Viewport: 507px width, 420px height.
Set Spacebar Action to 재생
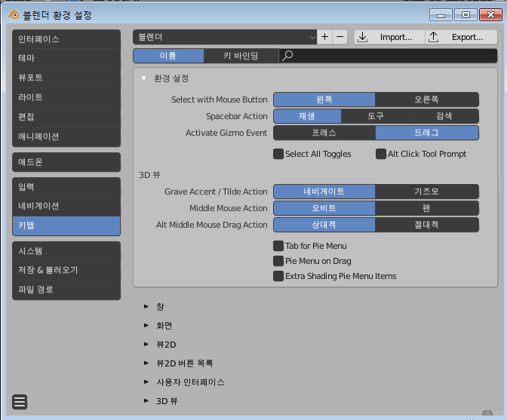(x=307, y=116)
